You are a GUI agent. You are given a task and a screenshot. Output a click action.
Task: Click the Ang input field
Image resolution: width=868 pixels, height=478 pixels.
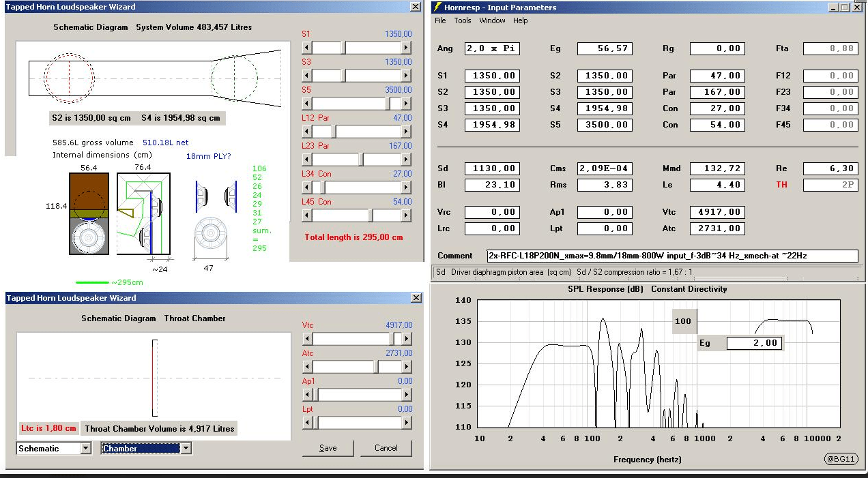point(492,48)
